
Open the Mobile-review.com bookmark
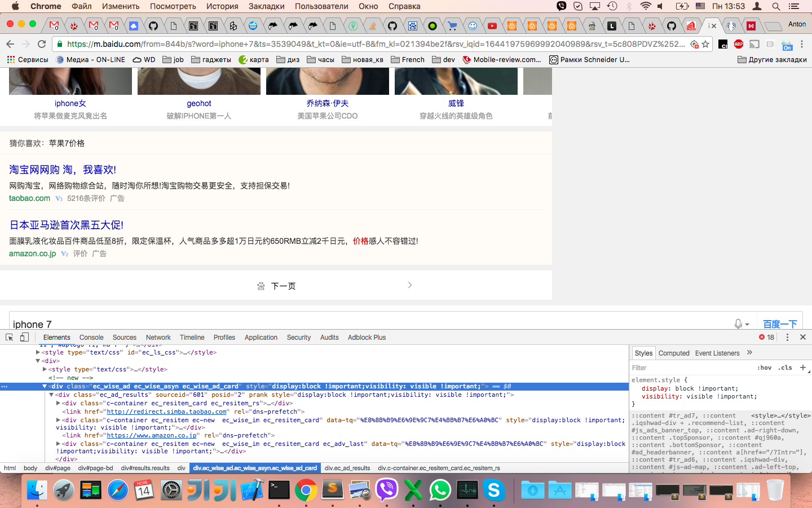click(x=502, y=59)
